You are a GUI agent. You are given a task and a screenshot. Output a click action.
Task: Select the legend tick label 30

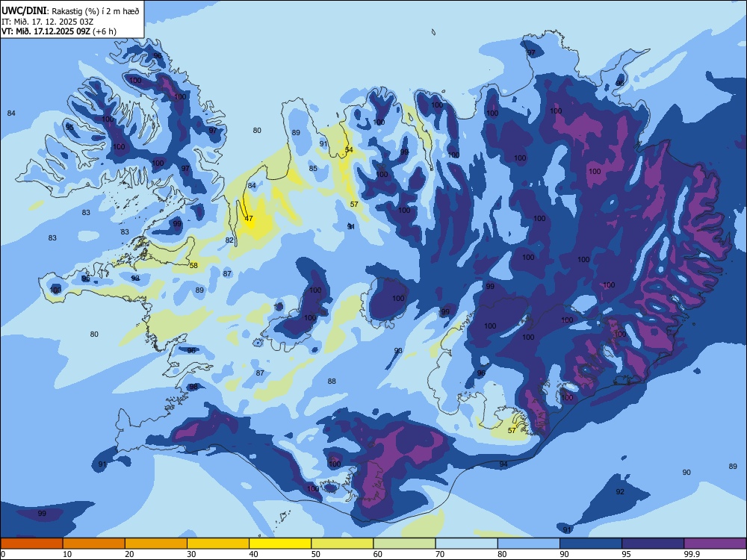191,554
